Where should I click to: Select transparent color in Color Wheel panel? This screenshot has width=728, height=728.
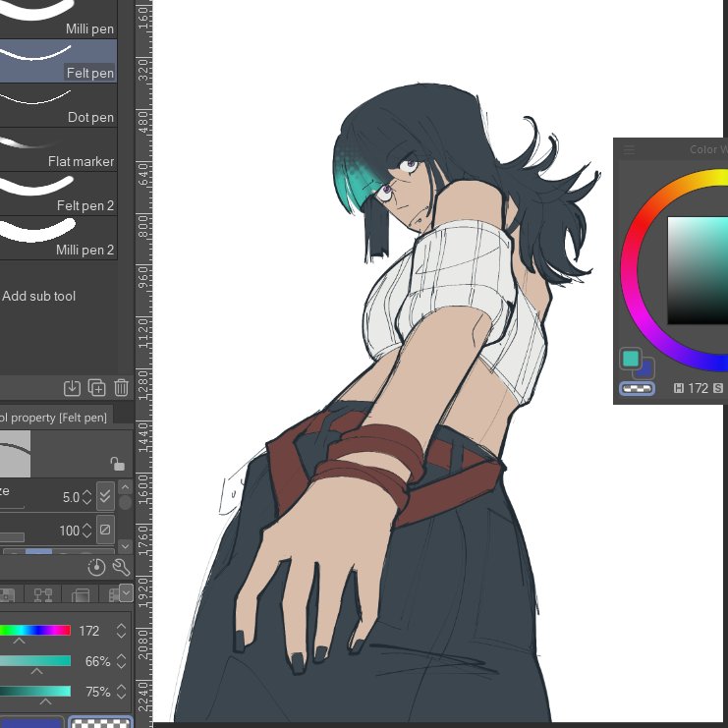[x=637, y=389]
